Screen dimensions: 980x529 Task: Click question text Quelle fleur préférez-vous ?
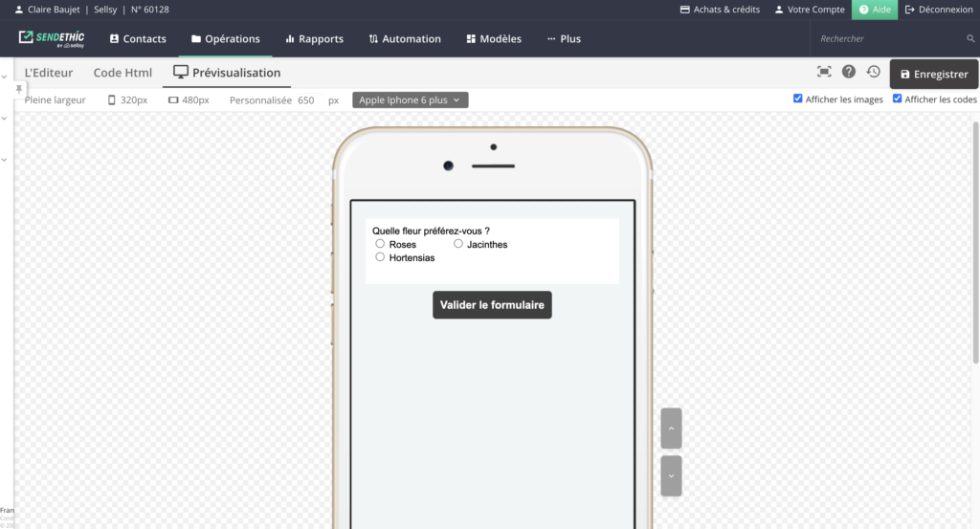(x=431, y=231)
